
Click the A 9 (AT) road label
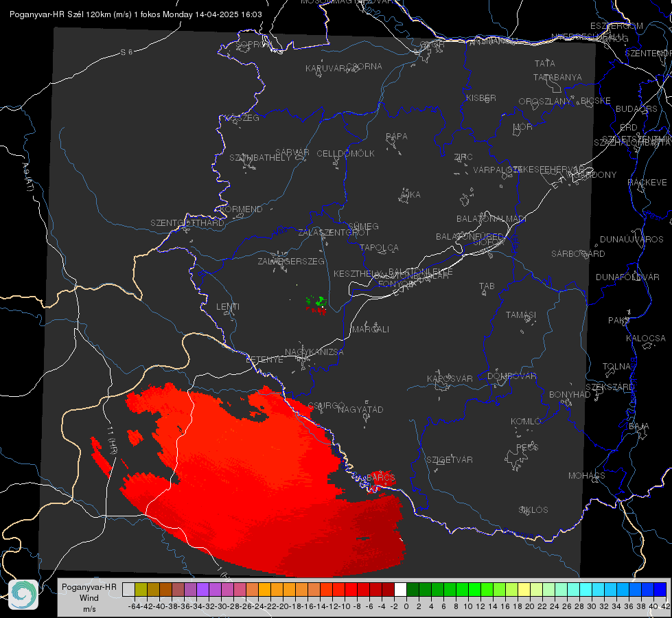(28, 177)
